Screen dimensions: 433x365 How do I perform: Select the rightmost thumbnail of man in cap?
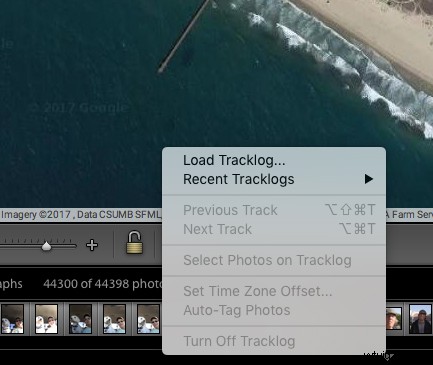tap(420, 319)
